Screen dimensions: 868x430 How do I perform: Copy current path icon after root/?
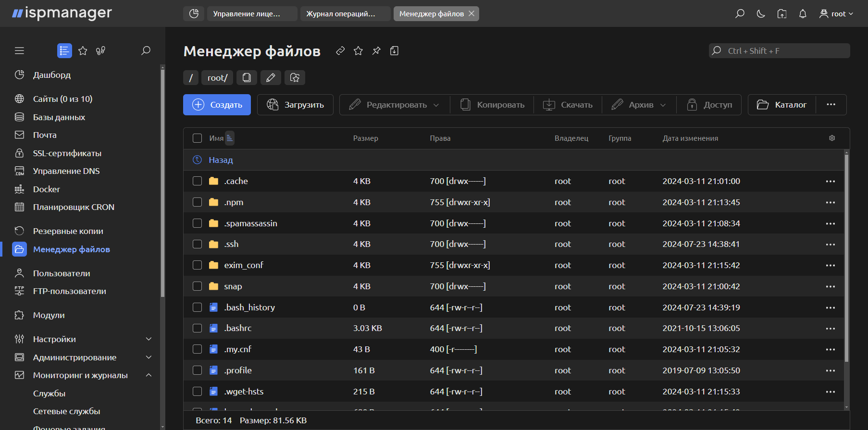(x=247, y=77)
